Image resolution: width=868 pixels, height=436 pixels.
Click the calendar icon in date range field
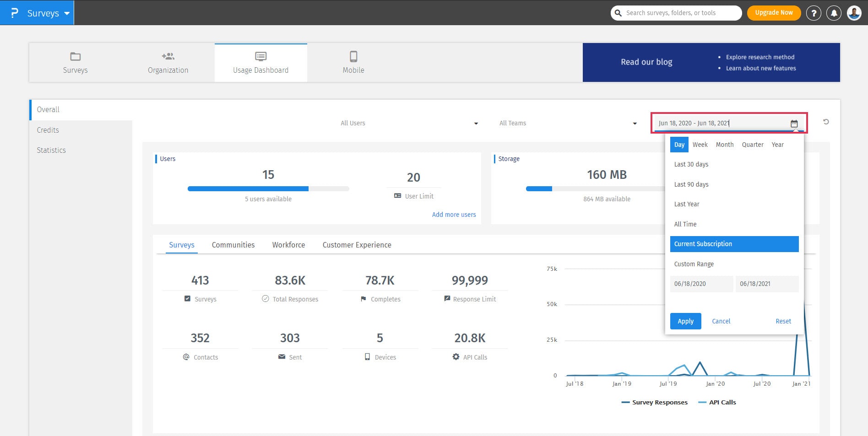click(x=794, y=124)
